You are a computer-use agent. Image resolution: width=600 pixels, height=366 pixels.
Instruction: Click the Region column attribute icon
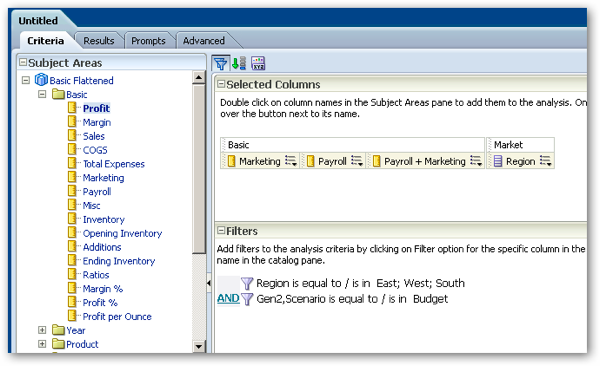click(x=497, y=161)
